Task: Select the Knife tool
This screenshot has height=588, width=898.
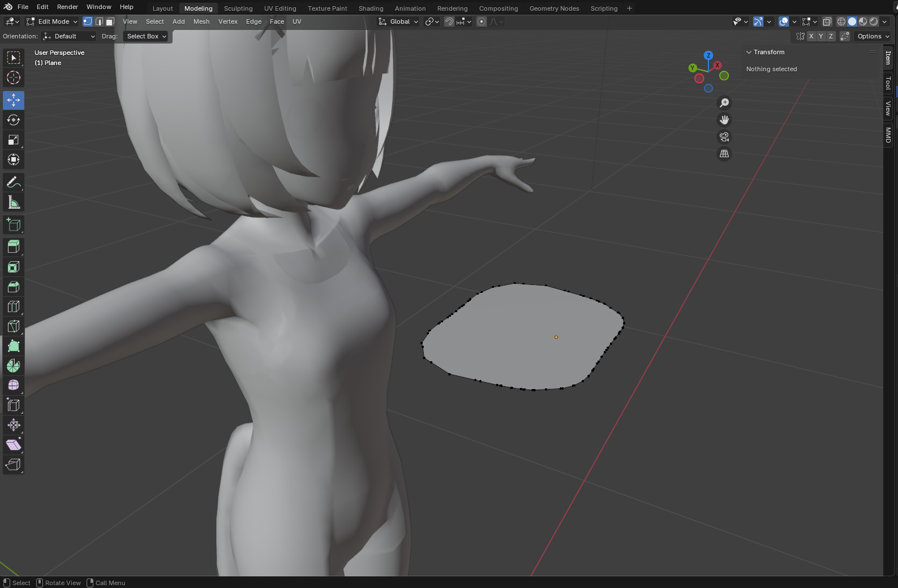Action: [x=14, y=326]
